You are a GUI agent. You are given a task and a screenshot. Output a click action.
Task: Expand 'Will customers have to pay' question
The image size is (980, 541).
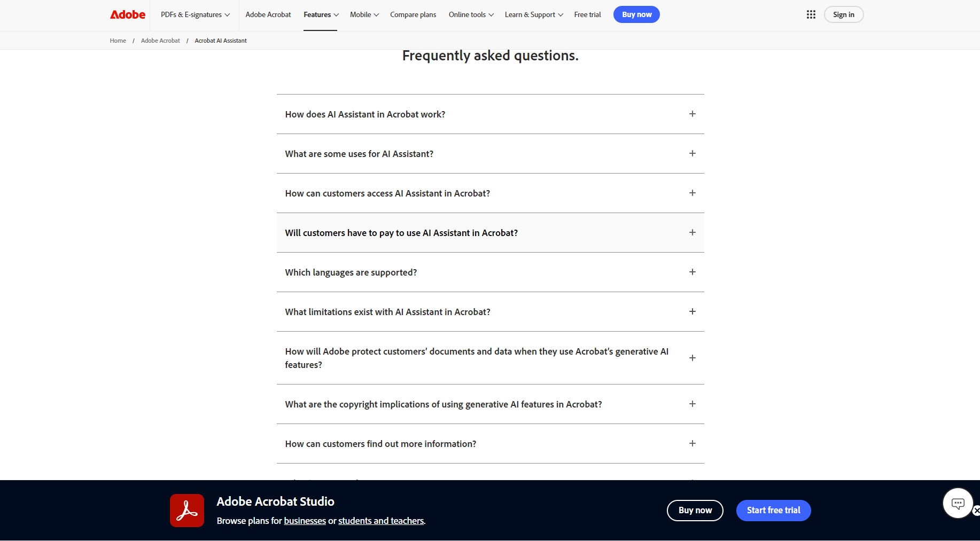[x=401, y=233]
